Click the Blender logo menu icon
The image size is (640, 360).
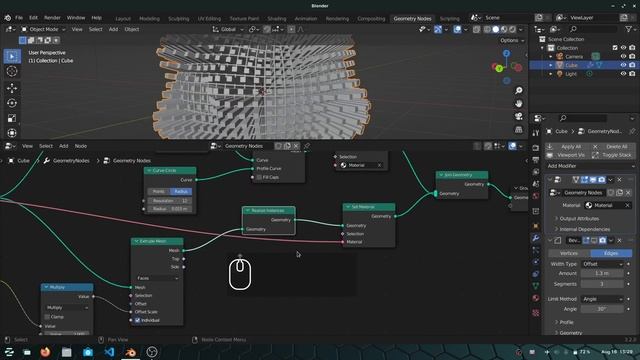pos(8,18)
